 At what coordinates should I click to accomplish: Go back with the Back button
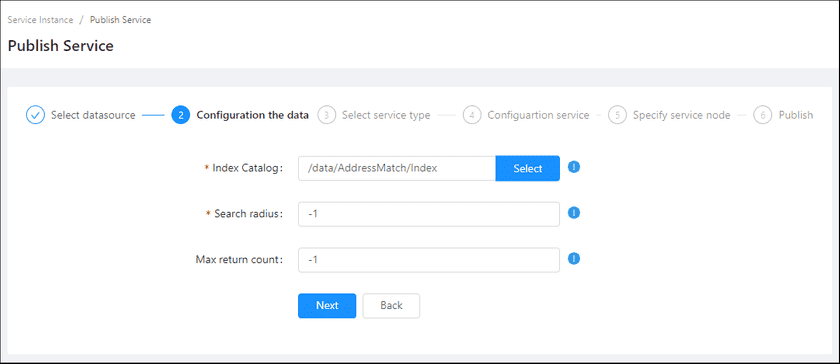391,306
